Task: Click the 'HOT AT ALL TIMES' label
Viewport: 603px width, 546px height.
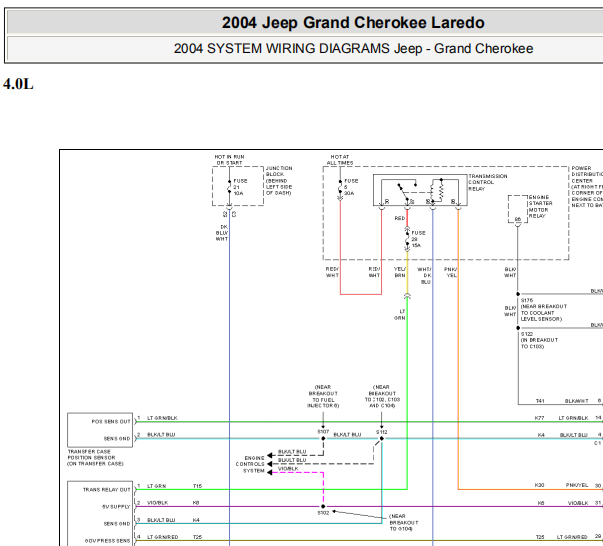Action: [340, 160]
